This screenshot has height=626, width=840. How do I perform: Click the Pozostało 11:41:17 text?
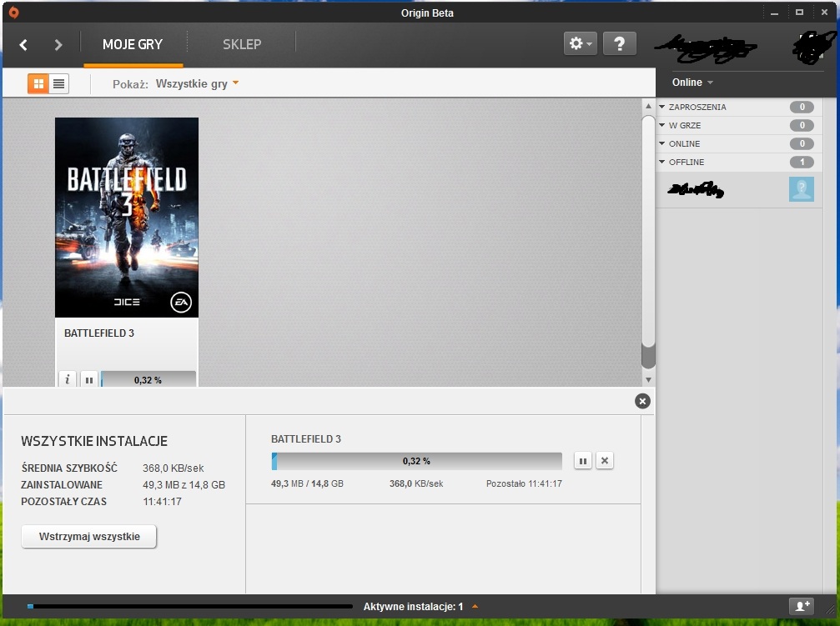[524, 483]
